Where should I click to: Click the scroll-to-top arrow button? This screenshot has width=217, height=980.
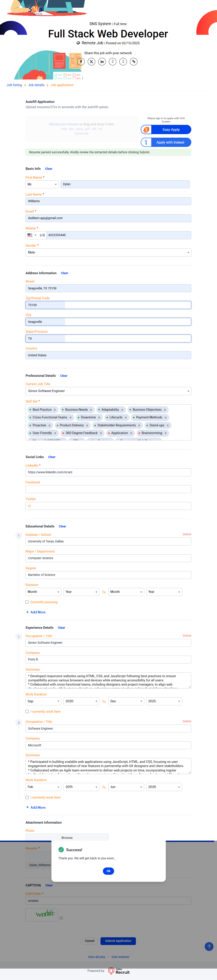209,946
